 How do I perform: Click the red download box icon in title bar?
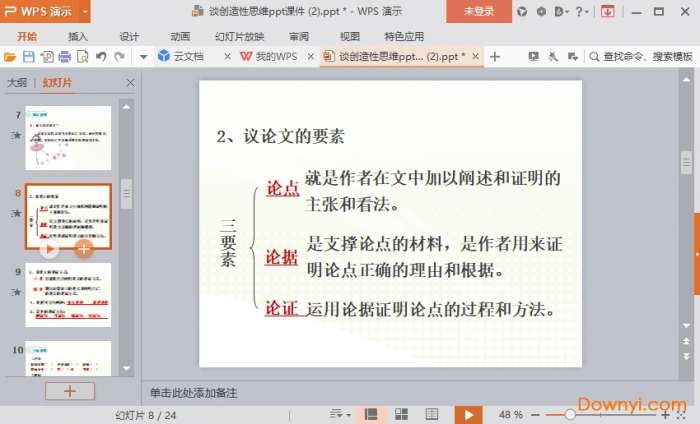coord(608,12)
